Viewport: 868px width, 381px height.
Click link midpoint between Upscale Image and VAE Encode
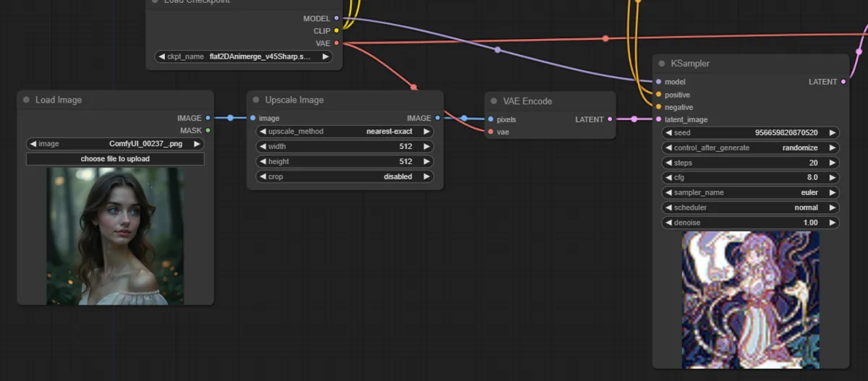(464, 119)
